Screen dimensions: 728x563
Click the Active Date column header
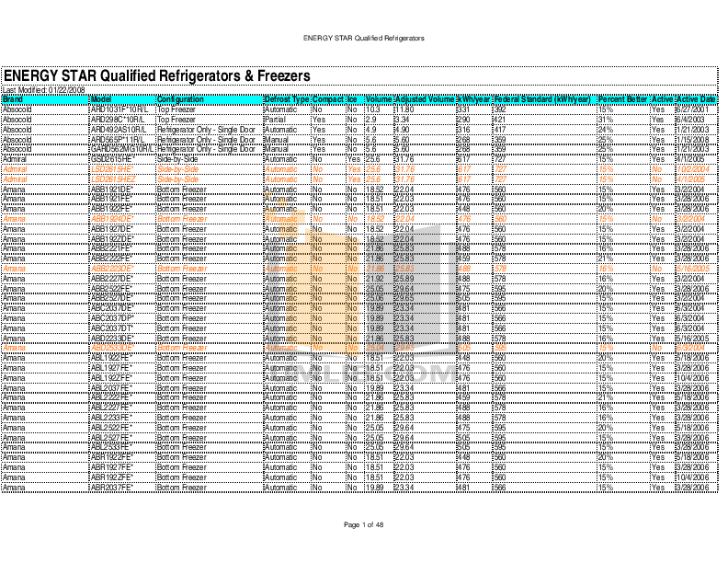[696, 98]
